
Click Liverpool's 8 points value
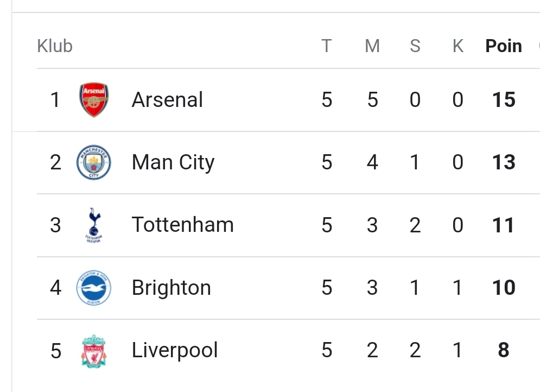click(x=504, y=350)
